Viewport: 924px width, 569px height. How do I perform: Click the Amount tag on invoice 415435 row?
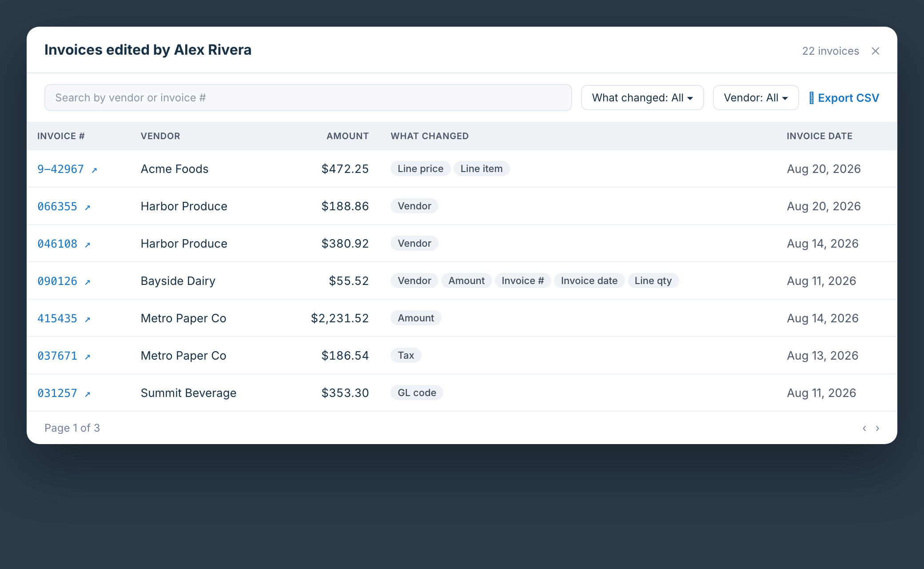(416, 318)
